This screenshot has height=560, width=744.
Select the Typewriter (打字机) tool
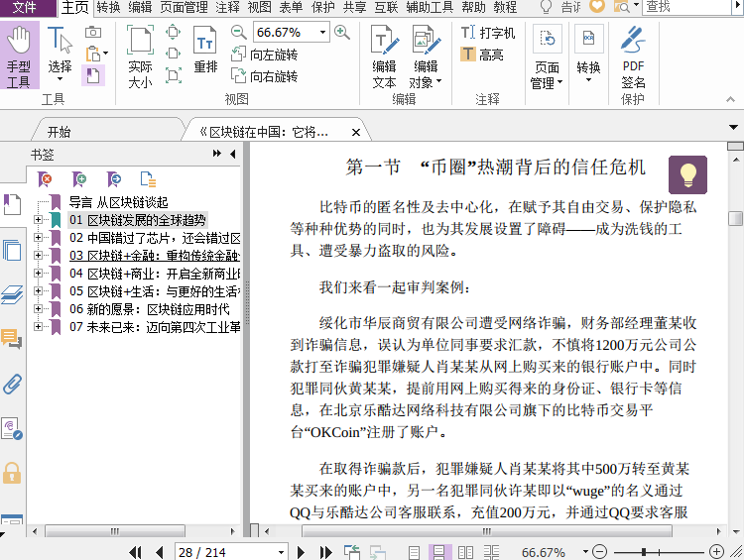[488, 33]
